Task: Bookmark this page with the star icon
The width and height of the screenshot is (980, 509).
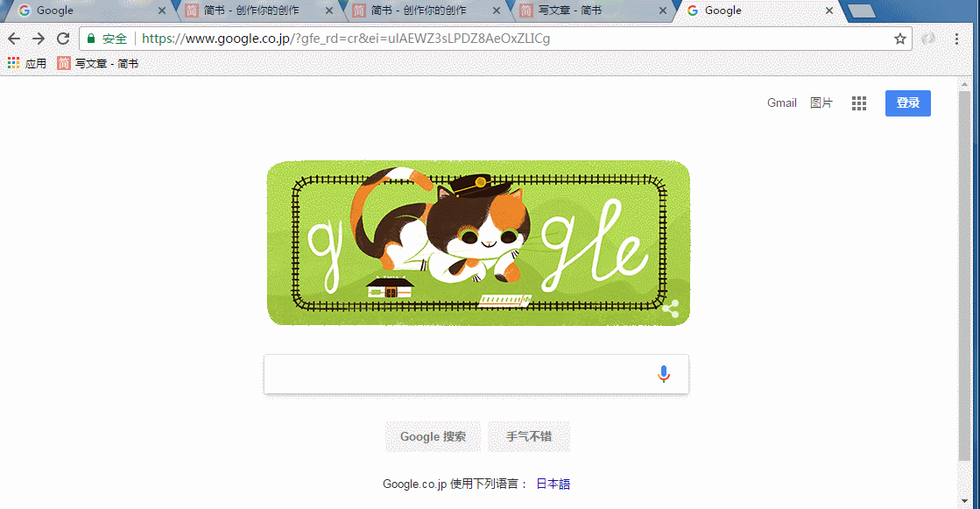Action: [900, 39]
